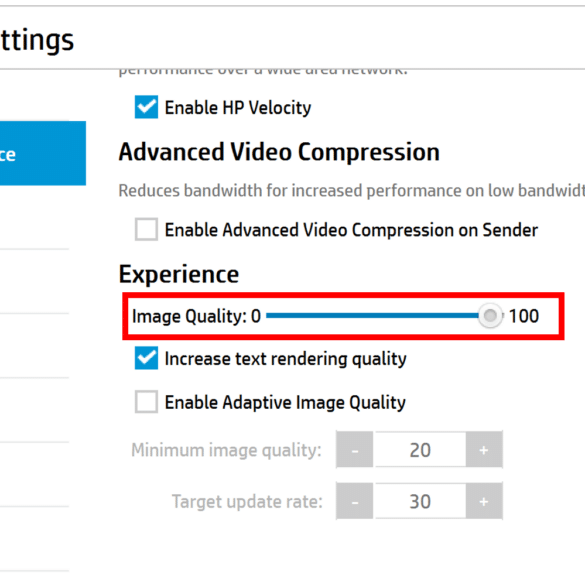Raise Target update rate using plus button
This screenshot has height=585, width=585.
pyautogui.click(x=484, y=501)
